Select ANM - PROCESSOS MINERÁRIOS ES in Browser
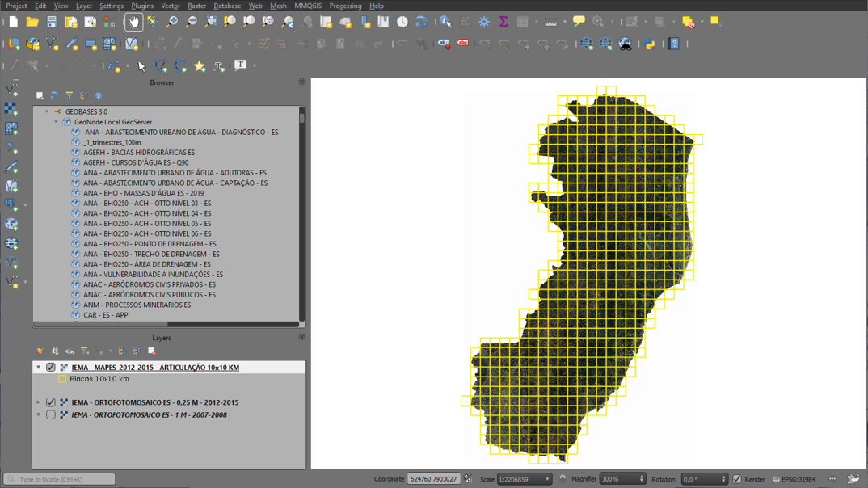 137,305
